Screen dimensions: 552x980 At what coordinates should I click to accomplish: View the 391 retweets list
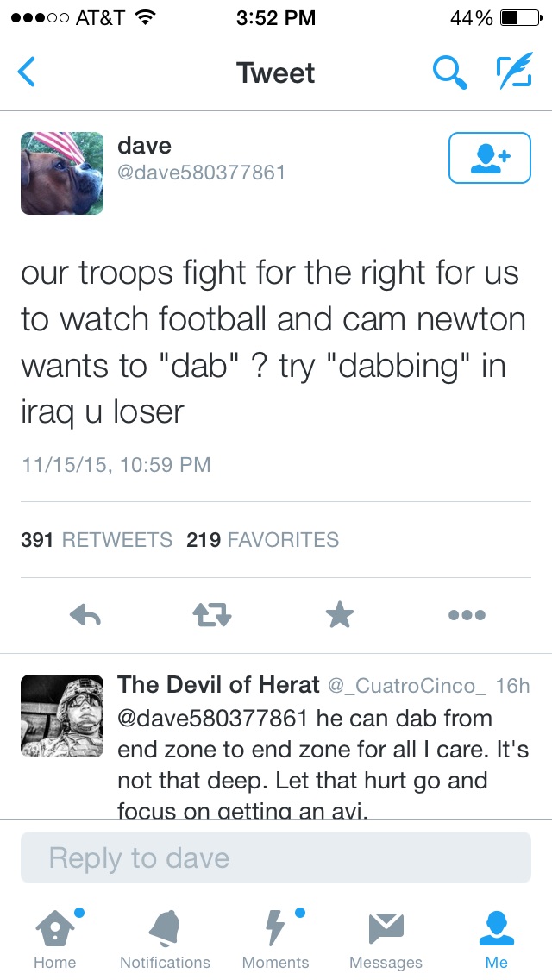(97, 539)
